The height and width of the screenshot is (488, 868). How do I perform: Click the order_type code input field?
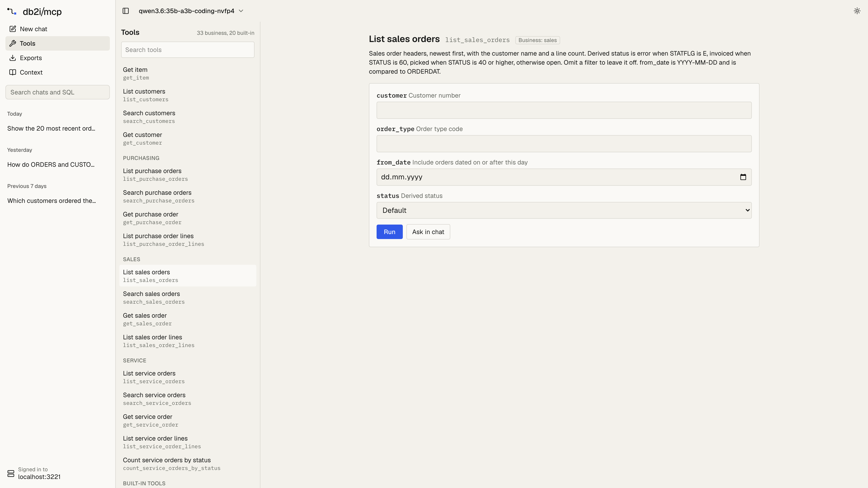(x=564, y=144)
